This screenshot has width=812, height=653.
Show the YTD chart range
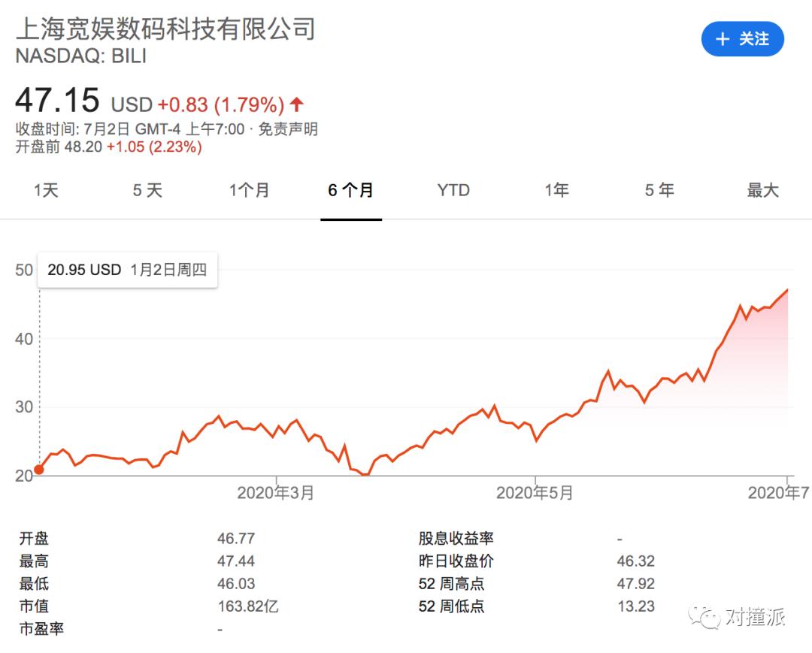point(453,191)
